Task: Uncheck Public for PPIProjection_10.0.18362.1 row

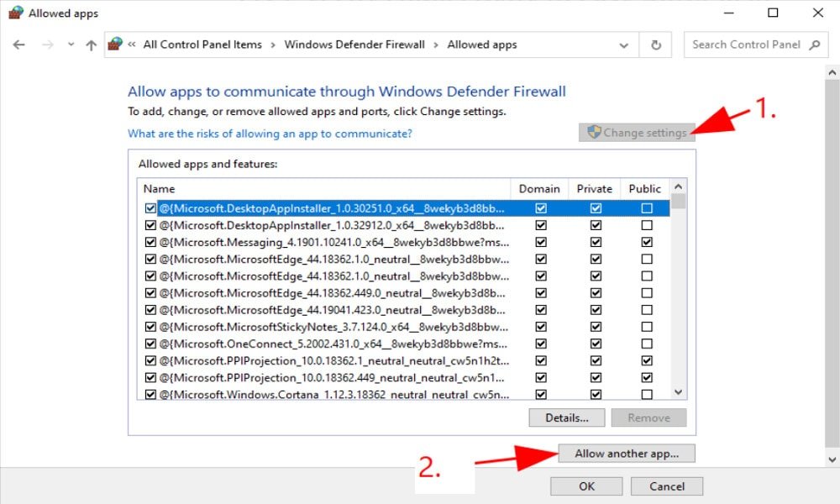Action: (x=647, y=360)
